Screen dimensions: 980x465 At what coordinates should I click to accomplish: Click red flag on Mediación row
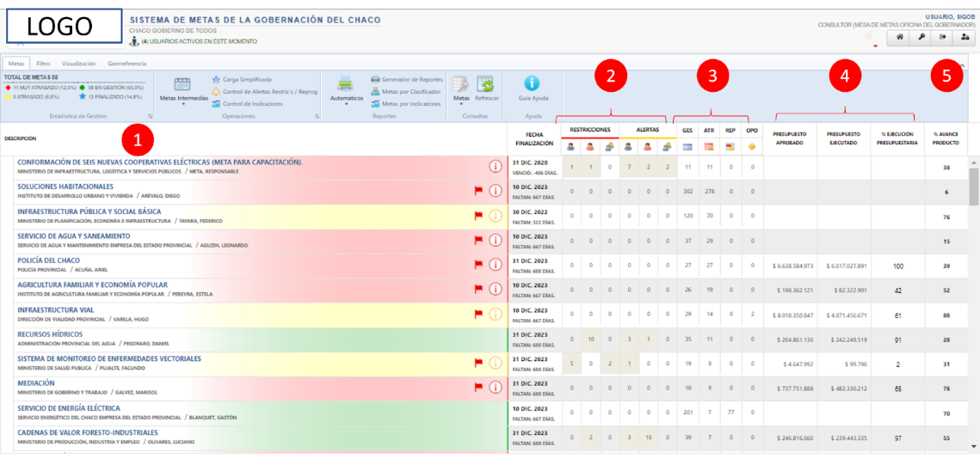pos(479,387)
